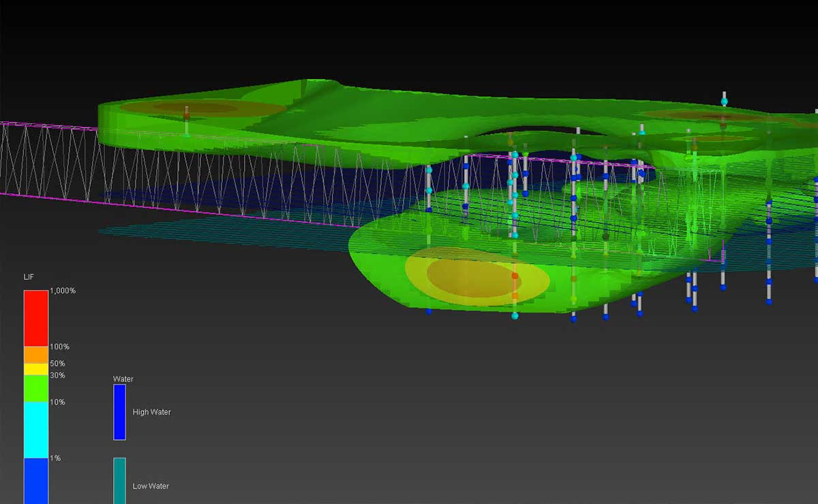Click the High Water blue swatch
818x504 pixels.
point(119,412)
